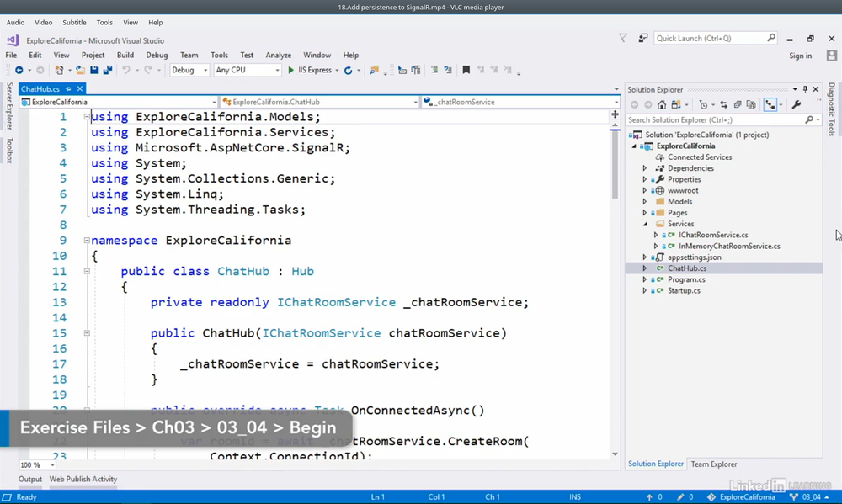Save the current file with toolbar icon
Viewport: 842px width, 504px height.
94,71
